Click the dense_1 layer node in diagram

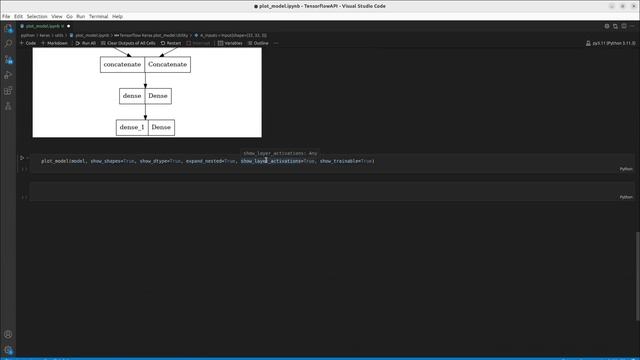145,127
